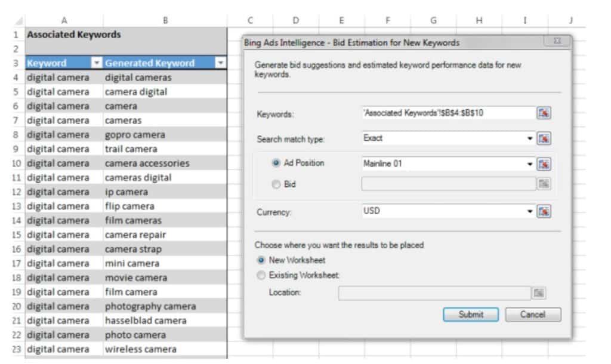Open filter dropdown on Keyword column header

(97, 63)
